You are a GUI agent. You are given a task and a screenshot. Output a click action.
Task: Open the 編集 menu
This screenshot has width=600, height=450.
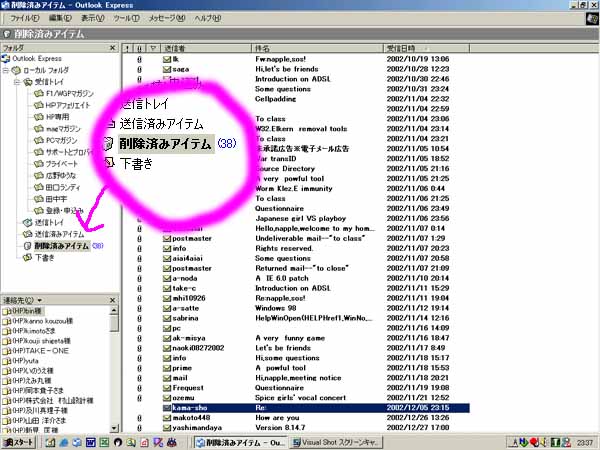pyautogui.click(x=60, y=18)
